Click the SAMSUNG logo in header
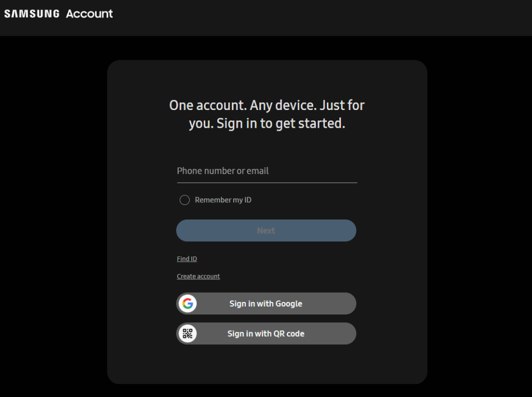Image resolution: width=532 pixels, height=397 pixels. click(32, 13)
